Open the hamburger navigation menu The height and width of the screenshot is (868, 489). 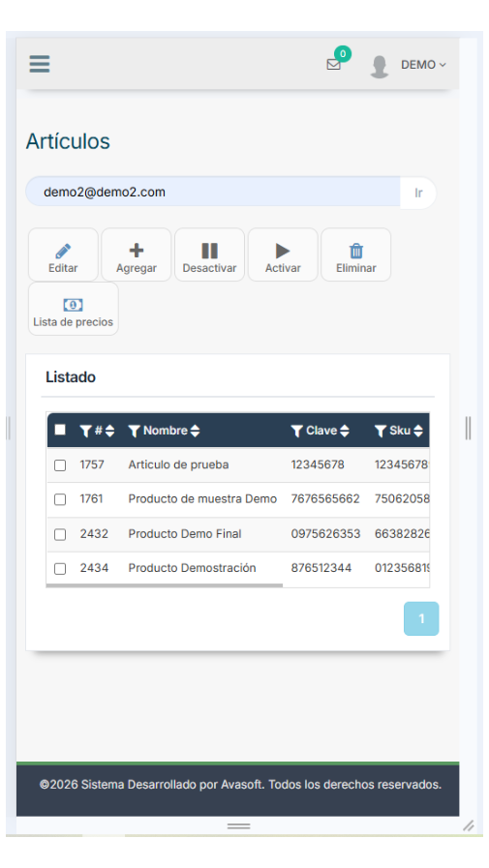point(40,64)
